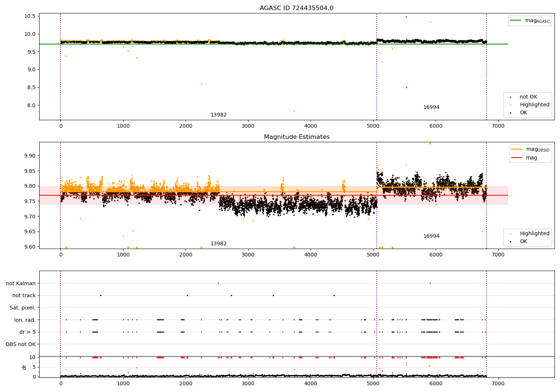Click the "2000" x-tick under the bottom subplot
This screenshot has width=560, height=392.
click(186, 383)
